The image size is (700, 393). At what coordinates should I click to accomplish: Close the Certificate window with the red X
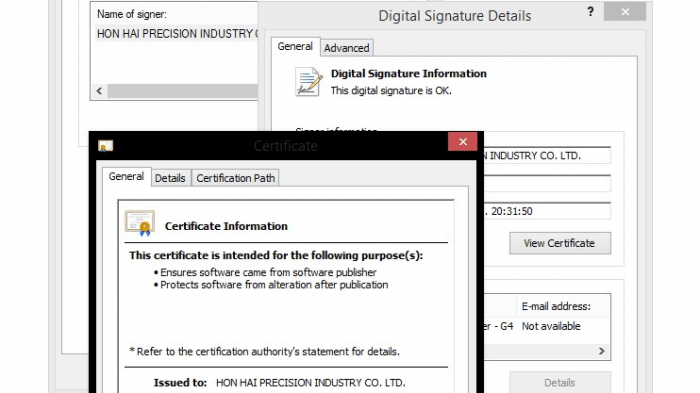click(x=463, y=142)
